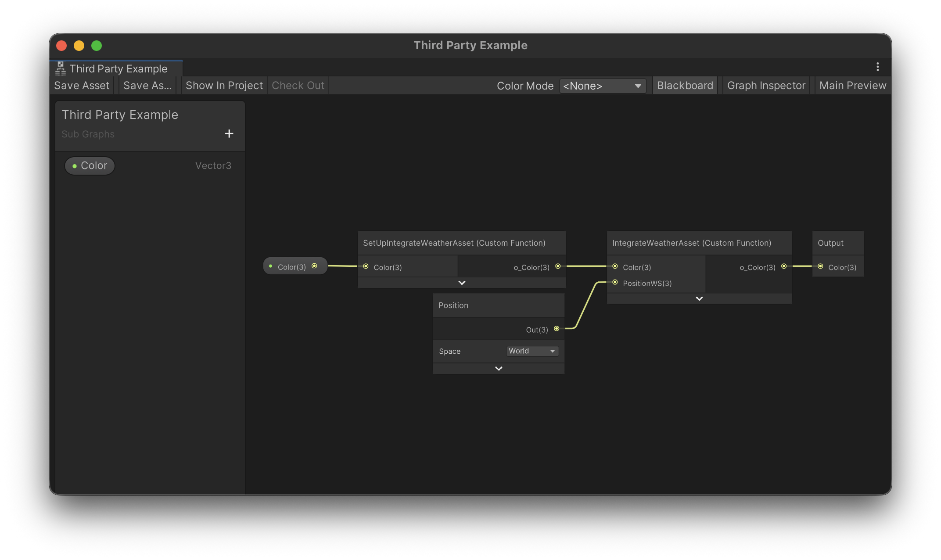This screenshot has height=560, width=941.
Task: Click the PositionWS(3) input port
Action: pos(615,282)
